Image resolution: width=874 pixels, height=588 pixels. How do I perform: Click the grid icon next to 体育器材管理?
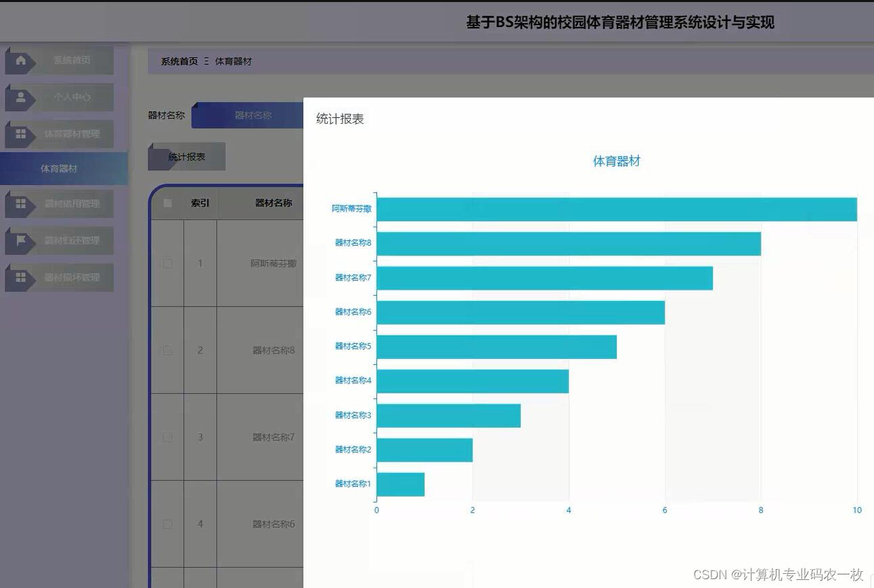(x=22, y=133)
